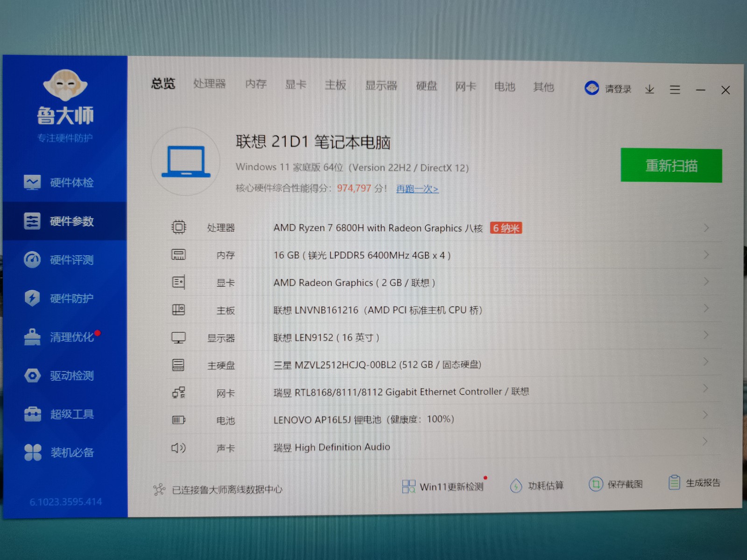Click 保存截图 text button
This screenshot has width=747, height=560.
(625, 484)
